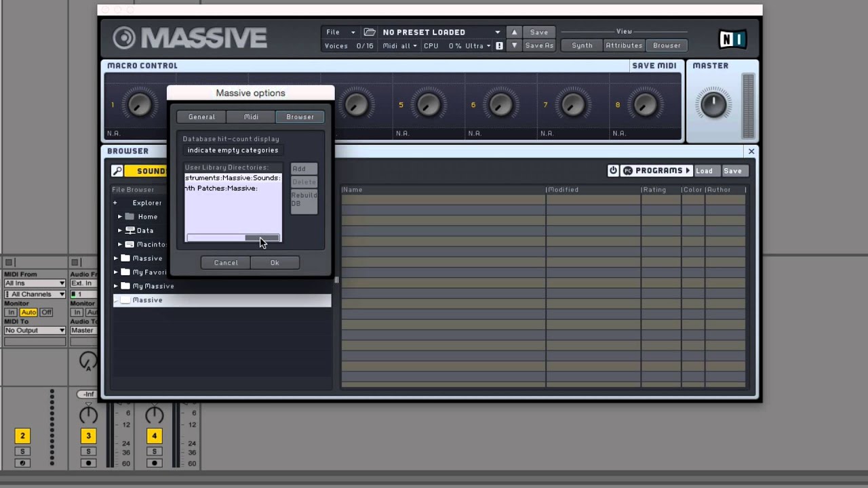Click the directories list horizontal scrollbar
Viewport: 868px width, 488px height.
[233, 238]
